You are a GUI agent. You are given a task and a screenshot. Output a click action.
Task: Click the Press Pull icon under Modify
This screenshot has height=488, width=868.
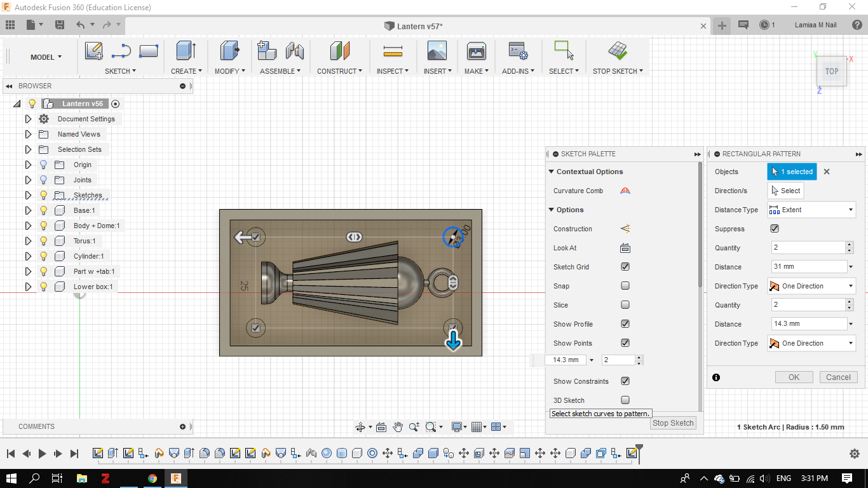point(229,51)
